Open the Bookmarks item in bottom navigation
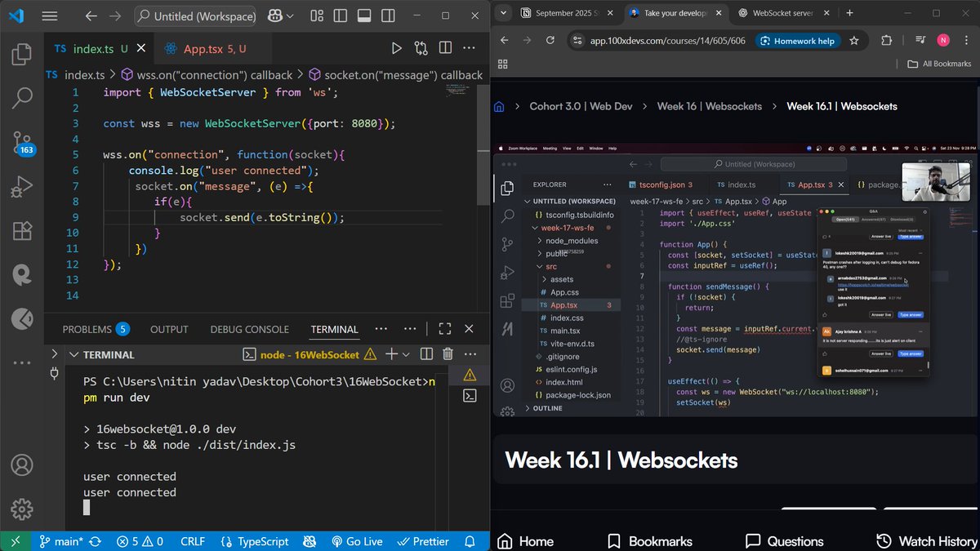 tap(649, 541)
